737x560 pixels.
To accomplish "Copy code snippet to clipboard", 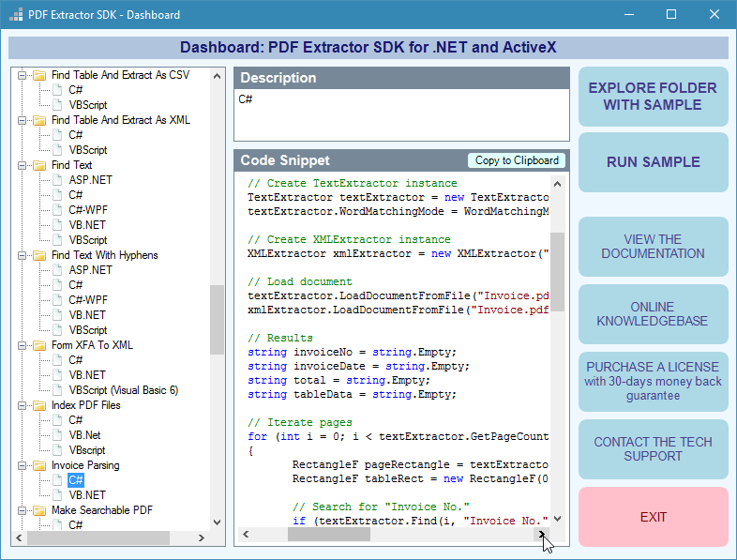I will [517, 160].
